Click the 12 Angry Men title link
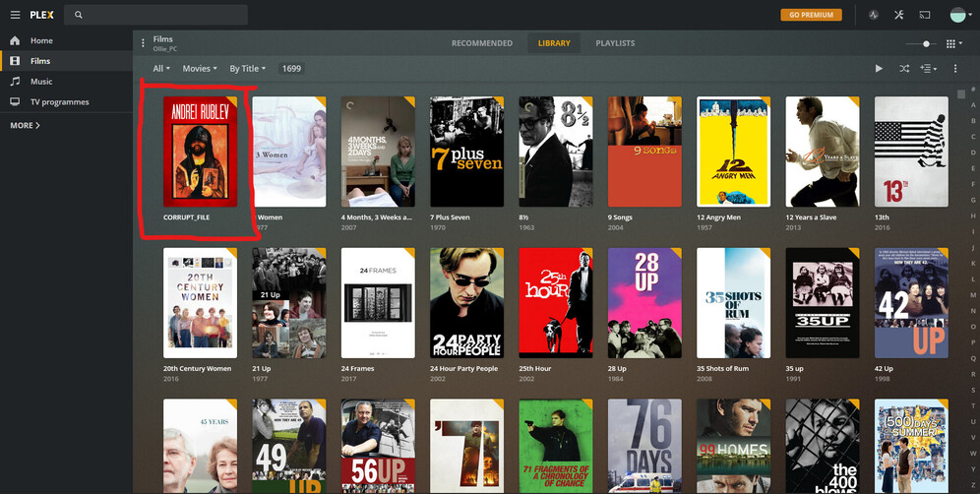Screen dimensions: 980x494 click(x=718, y=217)
